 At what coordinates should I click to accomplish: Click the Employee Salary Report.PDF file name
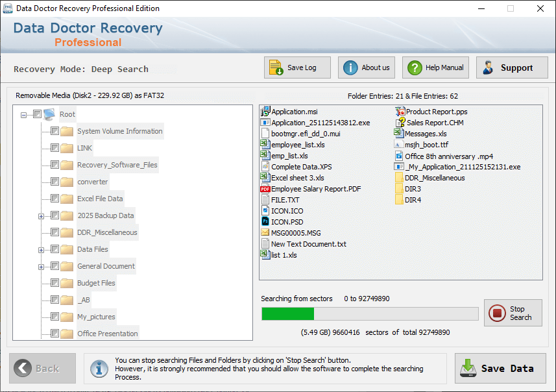click(316, 189)
